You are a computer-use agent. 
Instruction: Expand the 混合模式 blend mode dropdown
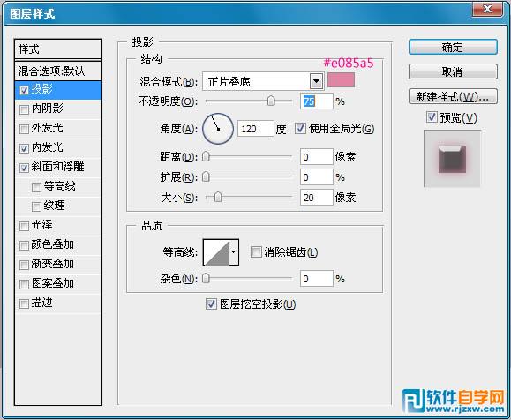(316, 81)
